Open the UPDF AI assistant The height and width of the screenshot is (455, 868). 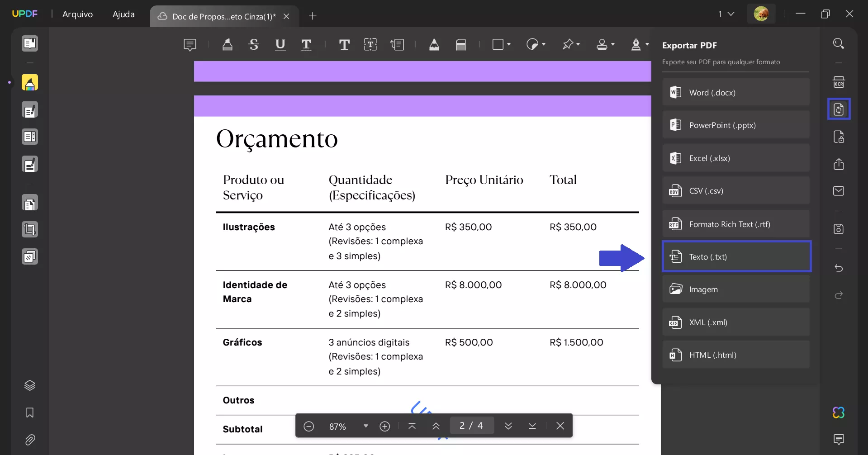(x=839, y=412)
